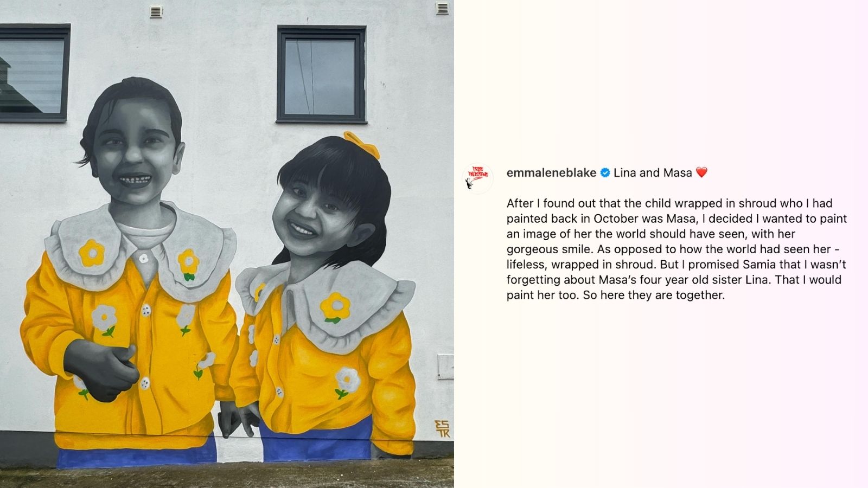Click the white flower on the right girl's jacket
The width and height of the screenshot is (868, 488).
[x=346, y=381]
